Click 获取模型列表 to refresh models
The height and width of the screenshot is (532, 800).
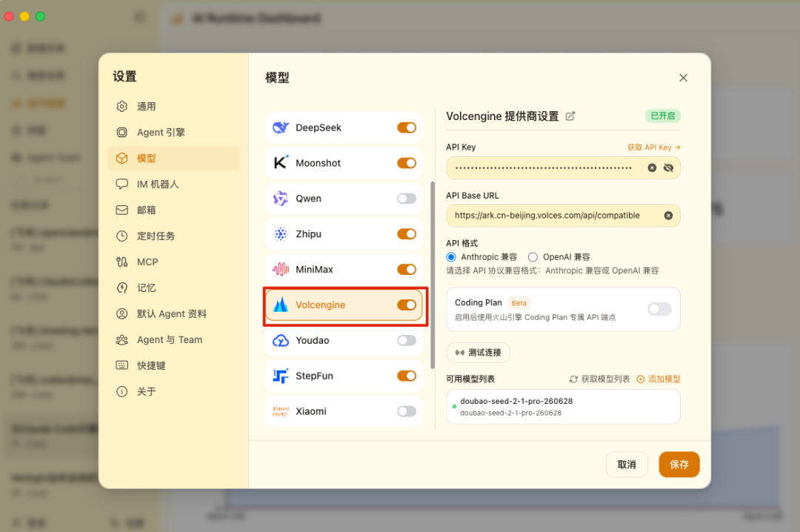pos(600,379)
